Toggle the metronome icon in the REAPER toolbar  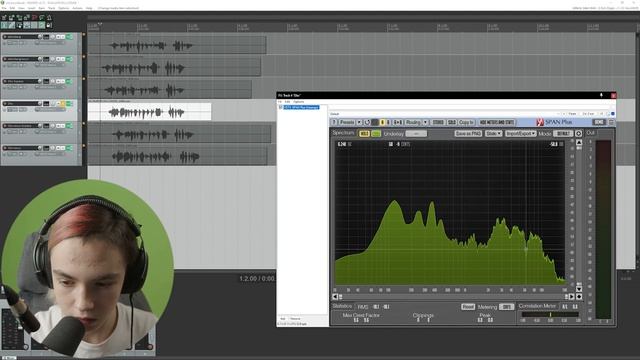[49, 18]
